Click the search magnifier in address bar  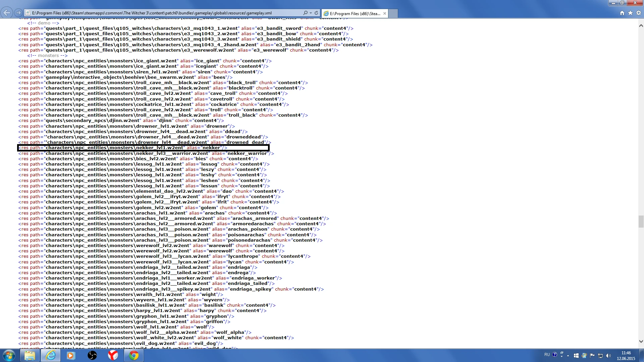(x=305, y=13)
